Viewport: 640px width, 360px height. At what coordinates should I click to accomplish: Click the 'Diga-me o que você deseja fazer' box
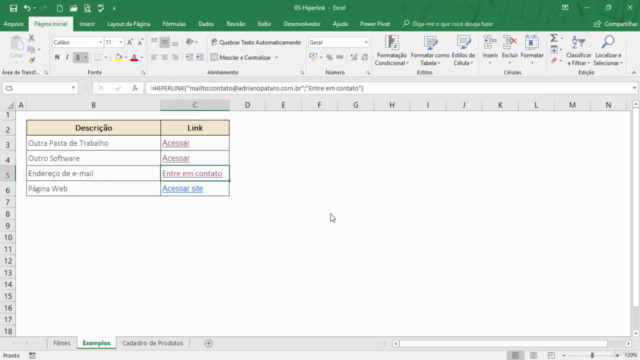pos(448,24)
